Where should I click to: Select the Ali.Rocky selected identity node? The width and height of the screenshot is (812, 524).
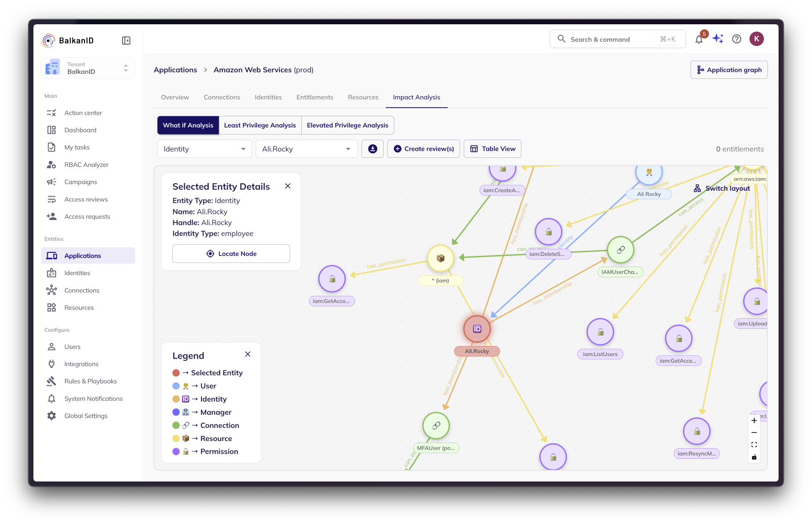[x=477, y=329]
